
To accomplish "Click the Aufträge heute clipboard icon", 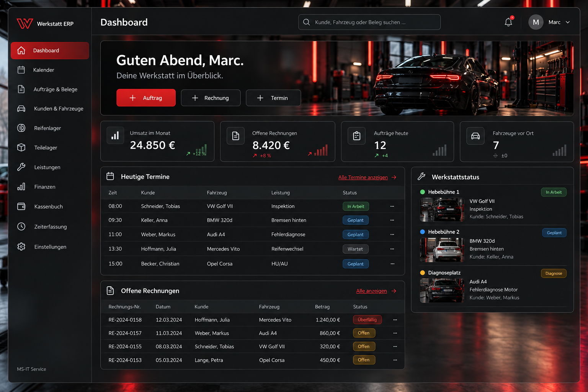I will [356, 136].
